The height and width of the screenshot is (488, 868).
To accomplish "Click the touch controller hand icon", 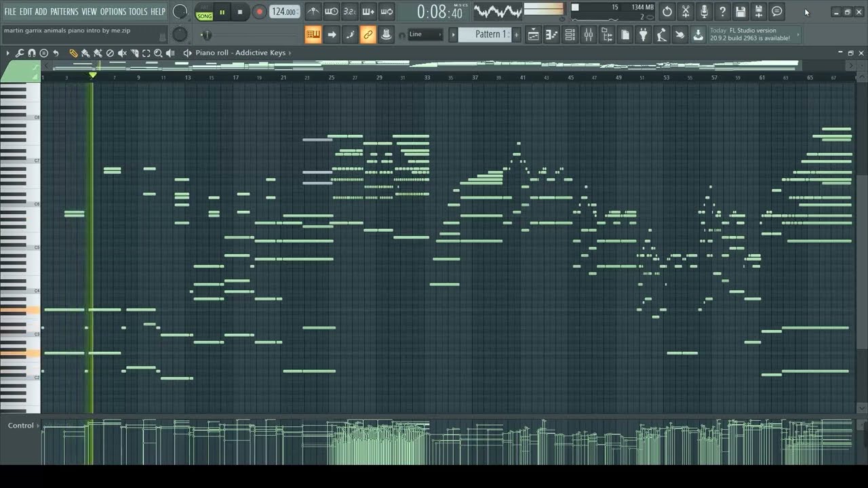I will pyautogui.click(x=680, y=35).
